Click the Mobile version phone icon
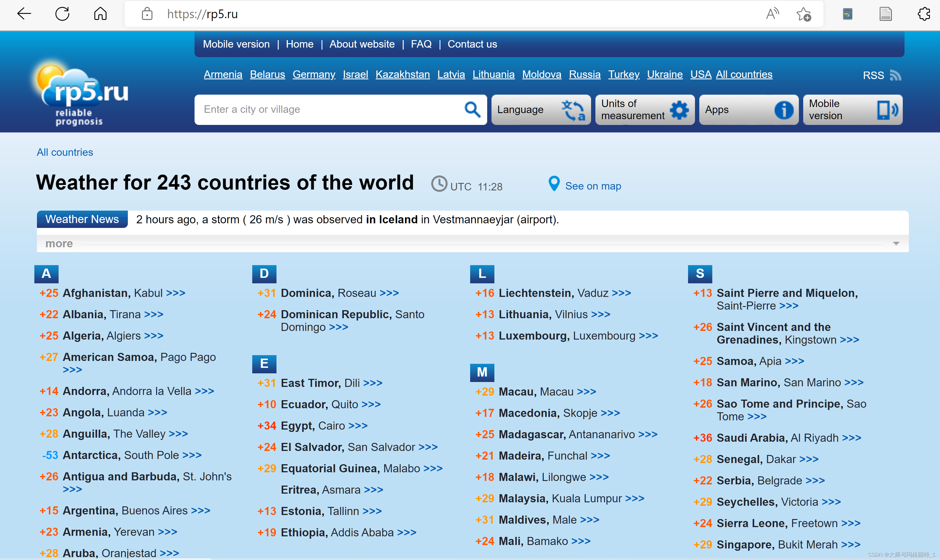Viewport: 940px width, 560px height. [x=887, y=110]
